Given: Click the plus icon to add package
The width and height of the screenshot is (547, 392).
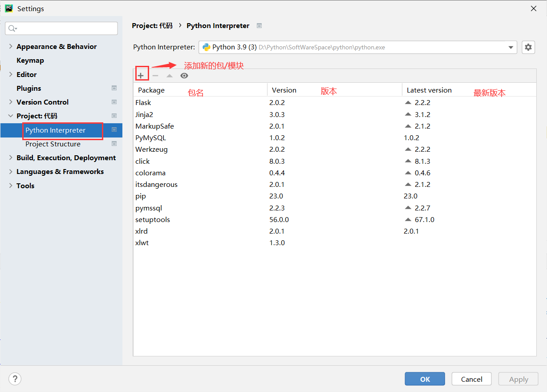Looking at the screenshot, I should 141,76.
